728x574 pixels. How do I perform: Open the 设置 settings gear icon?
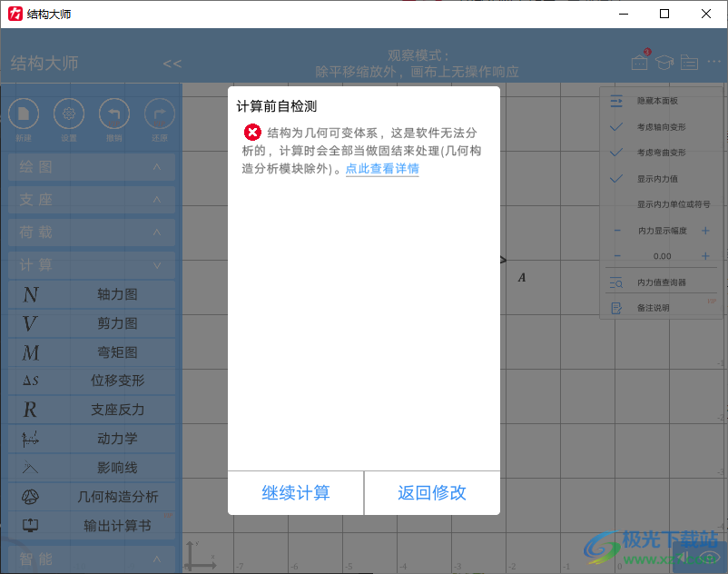[x=69, y=114]
